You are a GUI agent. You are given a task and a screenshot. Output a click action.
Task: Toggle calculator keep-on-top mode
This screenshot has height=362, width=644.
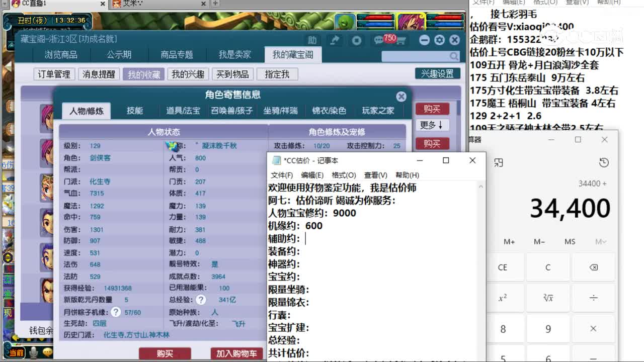tap(499, 162)
